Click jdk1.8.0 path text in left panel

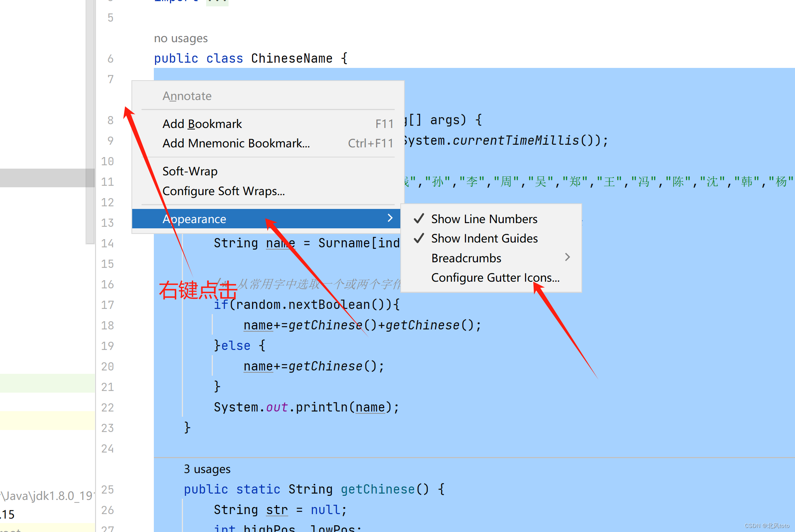coord(47,496)
